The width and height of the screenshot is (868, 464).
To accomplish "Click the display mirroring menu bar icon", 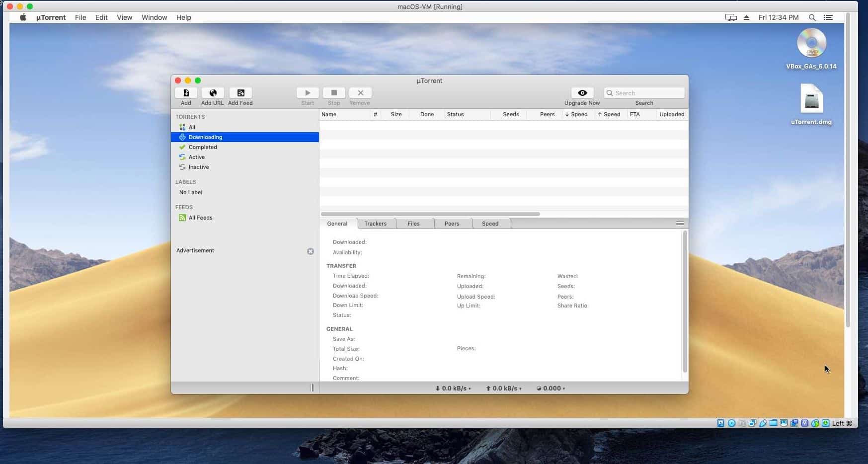I will (731, 17).
